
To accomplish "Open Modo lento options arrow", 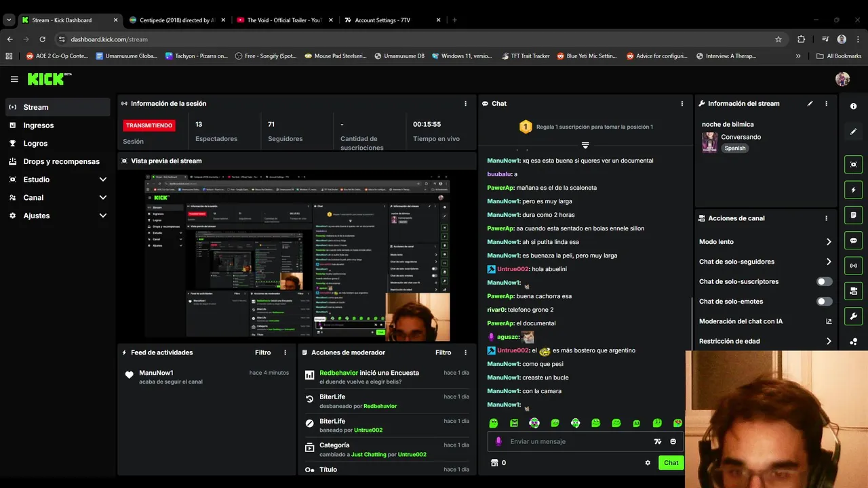I will (828, 241).
